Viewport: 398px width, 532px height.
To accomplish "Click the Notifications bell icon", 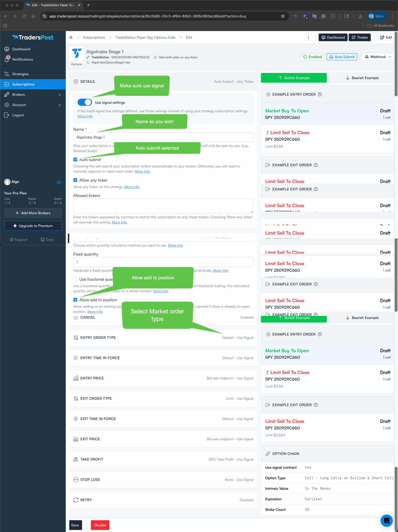I will [x=7, y=59].
